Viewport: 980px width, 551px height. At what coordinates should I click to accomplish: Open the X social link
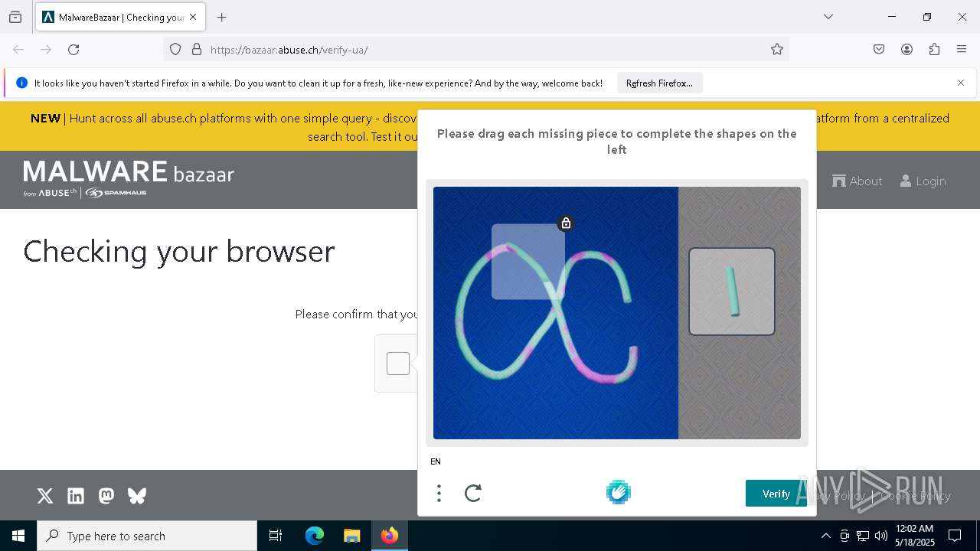(45, 496)
